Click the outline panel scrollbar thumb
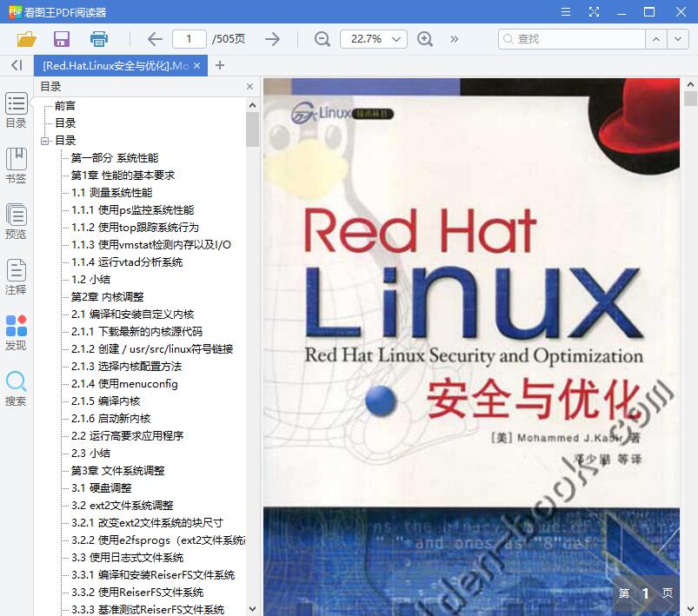The height and width of the screenshot is (616, 698). click(252, 129)
